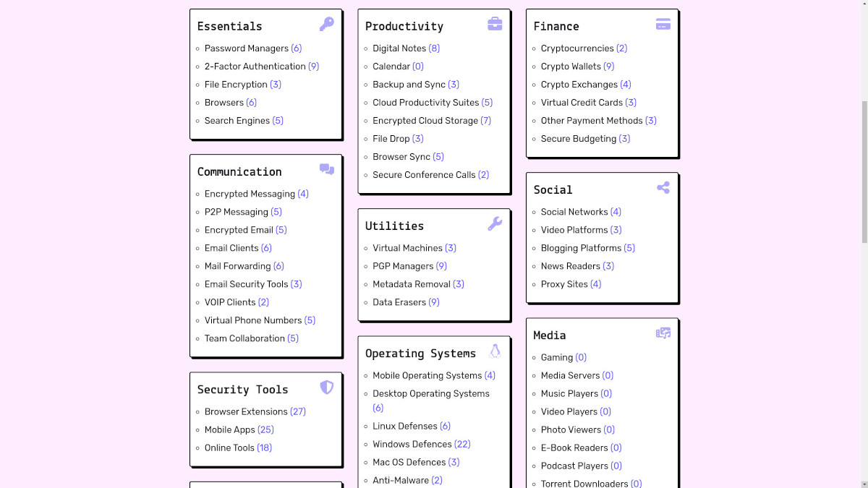Click the wrench icon beside Utilities

pos(495,224)
